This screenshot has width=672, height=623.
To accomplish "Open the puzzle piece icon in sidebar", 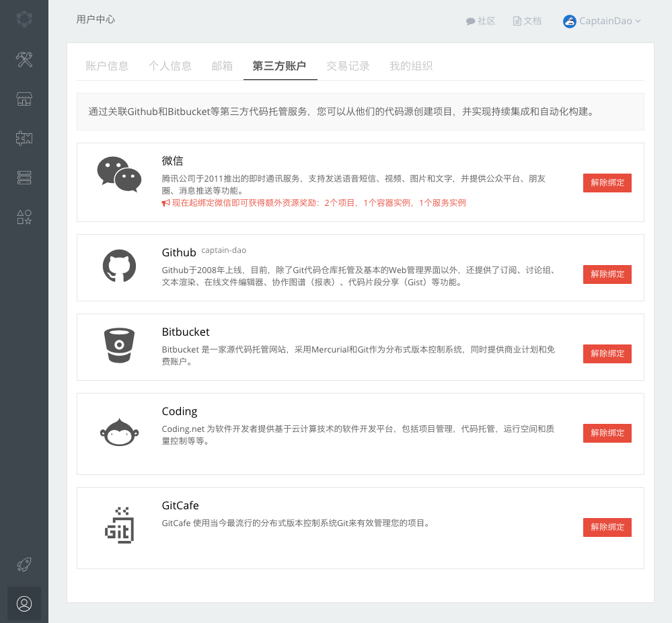I will 24,138.
